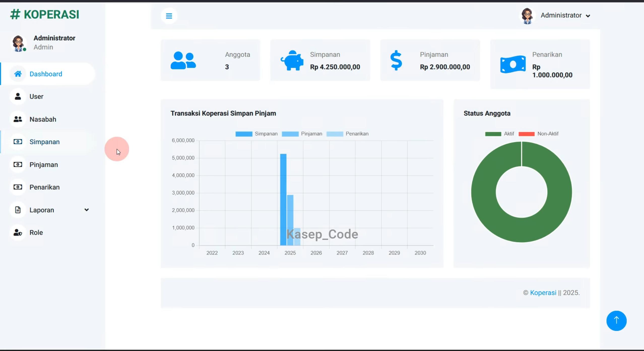Click the Nasabah group icon in sidebar

coord(18,119)
